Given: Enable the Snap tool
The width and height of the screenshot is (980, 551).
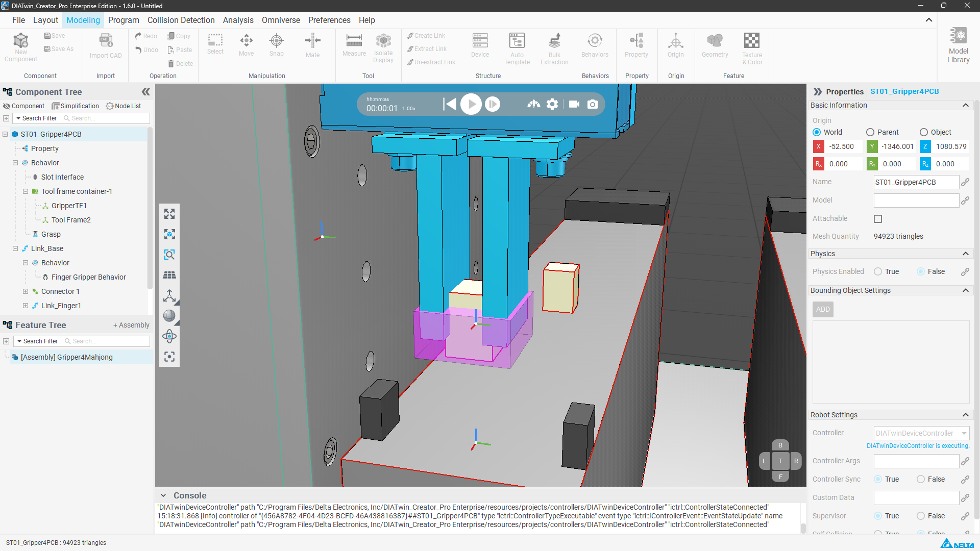Looking at the screenshot, I should click(x=276, y=44).
